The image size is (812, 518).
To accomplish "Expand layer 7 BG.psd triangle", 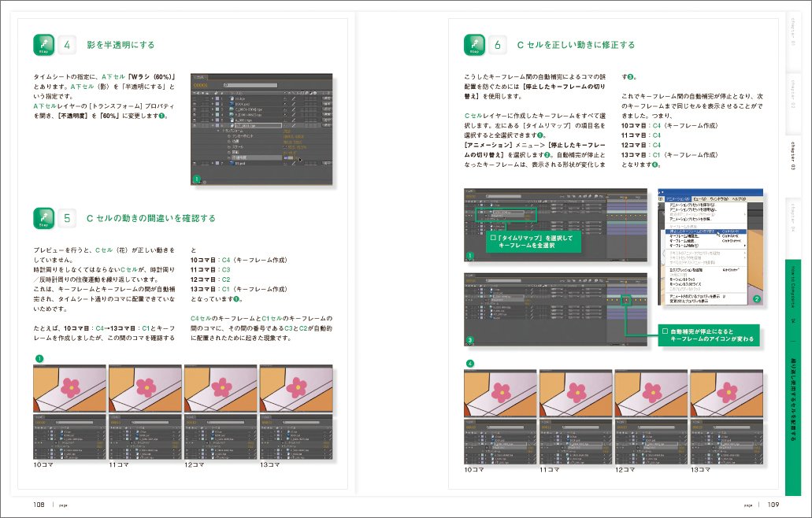I will pos(213,163).
